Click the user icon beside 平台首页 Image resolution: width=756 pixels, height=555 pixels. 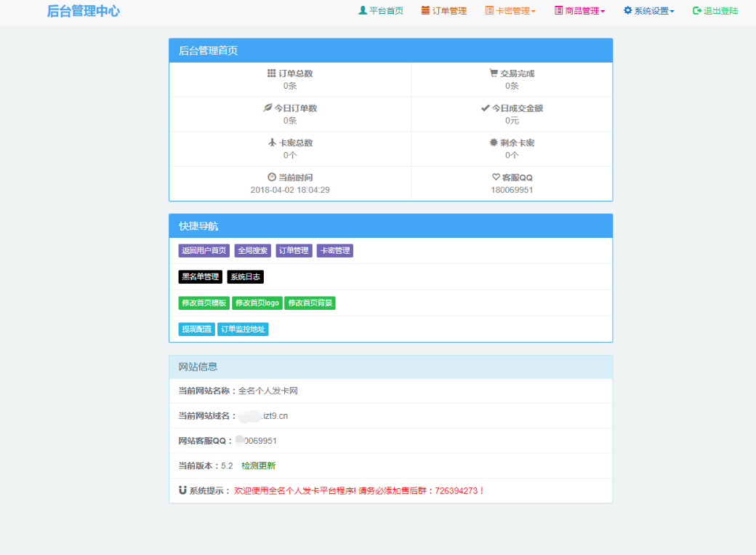(x=363, y=10)
